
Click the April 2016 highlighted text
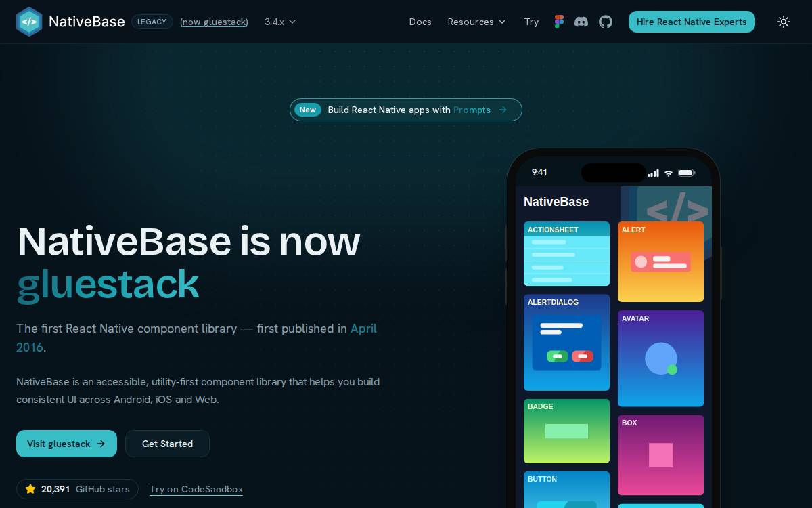point(196,337)
